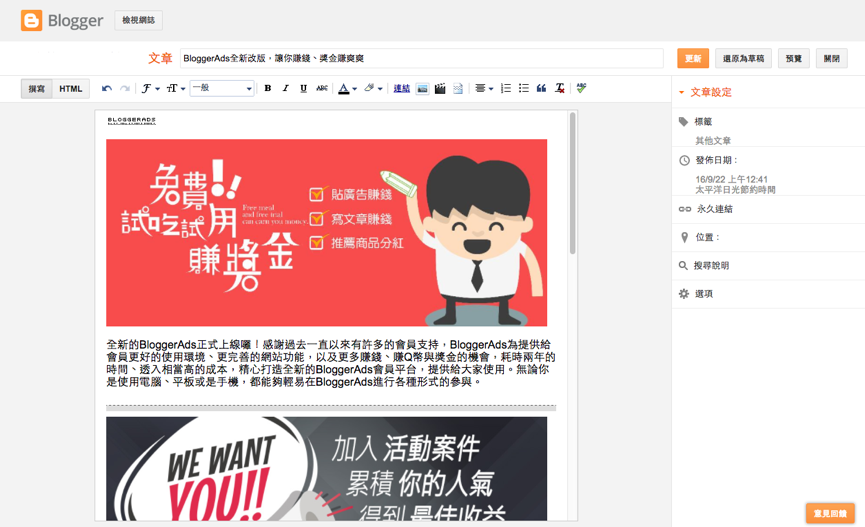Click the 關閉 close button
The image size is (865, 527).
[x=831, y=58]
